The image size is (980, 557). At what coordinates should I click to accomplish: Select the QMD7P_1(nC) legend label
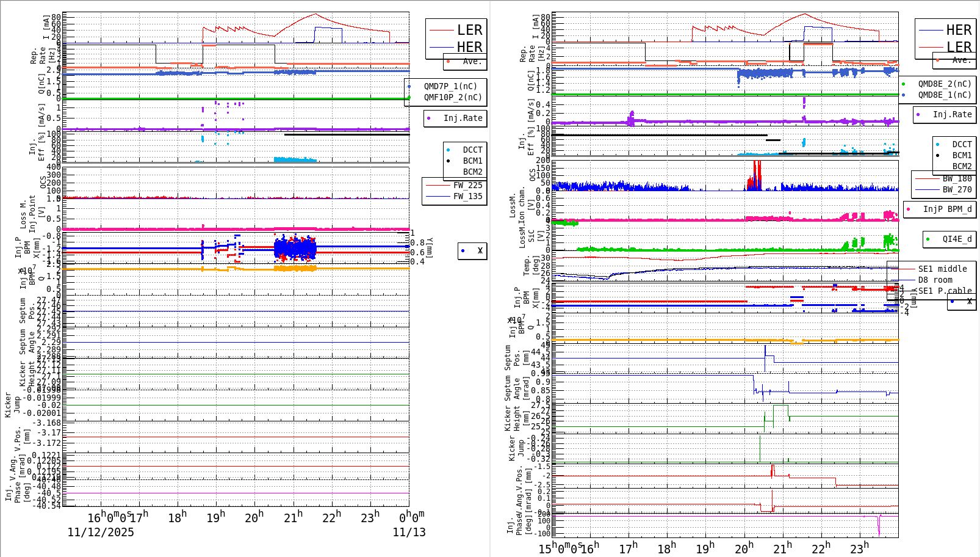(450, 86)
